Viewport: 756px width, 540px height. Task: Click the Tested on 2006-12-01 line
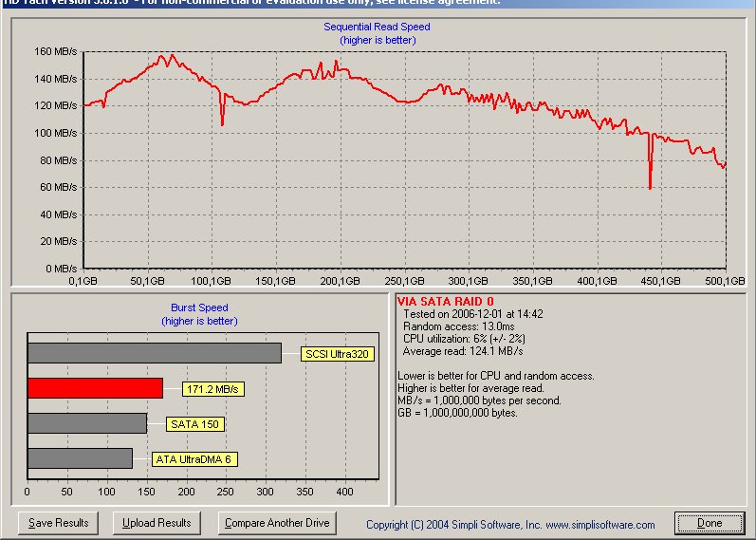coord(473,314)
